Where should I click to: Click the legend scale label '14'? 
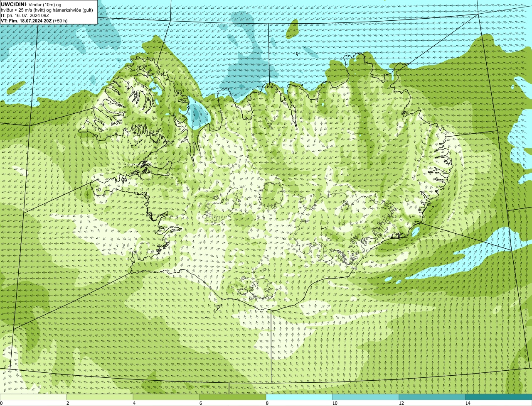pos(468,403)
